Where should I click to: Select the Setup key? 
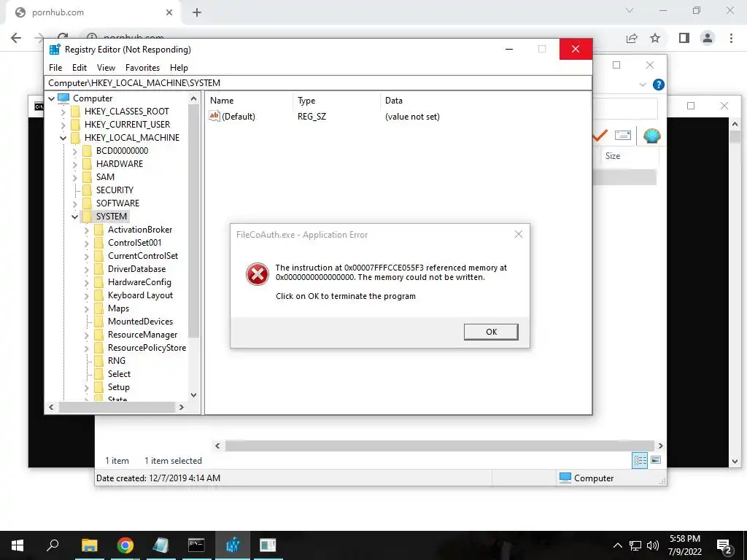click(x=119, y=387)
